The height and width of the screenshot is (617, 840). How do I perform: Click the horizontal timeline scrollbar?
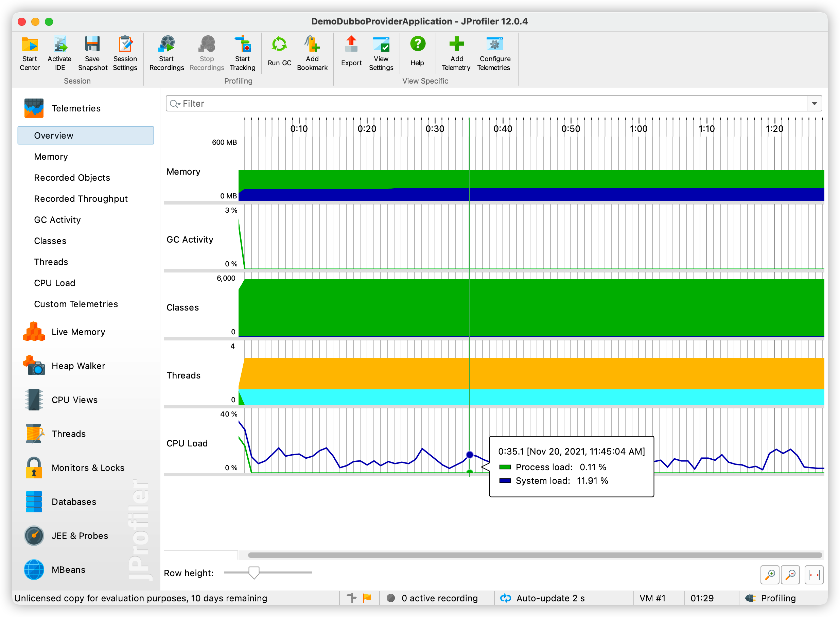click(x=535, y=555)
